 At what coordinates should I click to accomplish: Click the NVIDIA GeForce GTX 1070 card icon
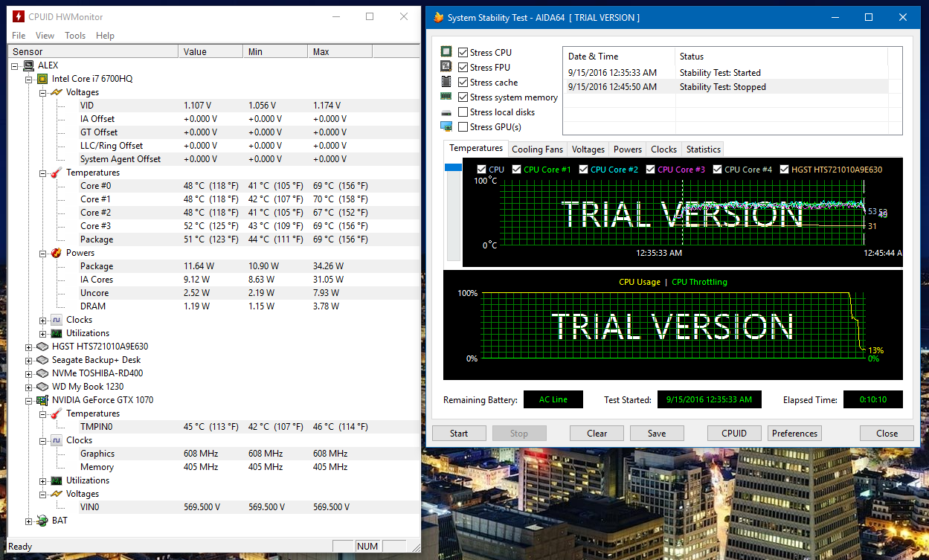point(42,400)
